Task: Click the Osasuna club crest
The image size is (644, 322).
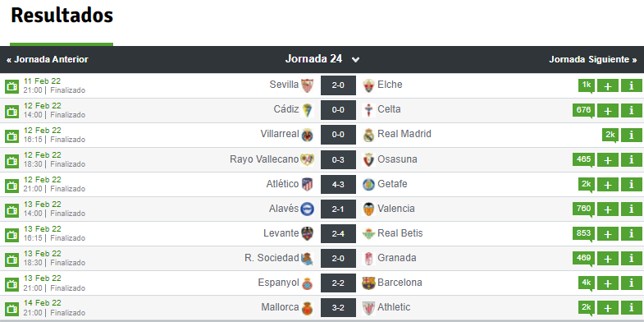Action: 368,159
